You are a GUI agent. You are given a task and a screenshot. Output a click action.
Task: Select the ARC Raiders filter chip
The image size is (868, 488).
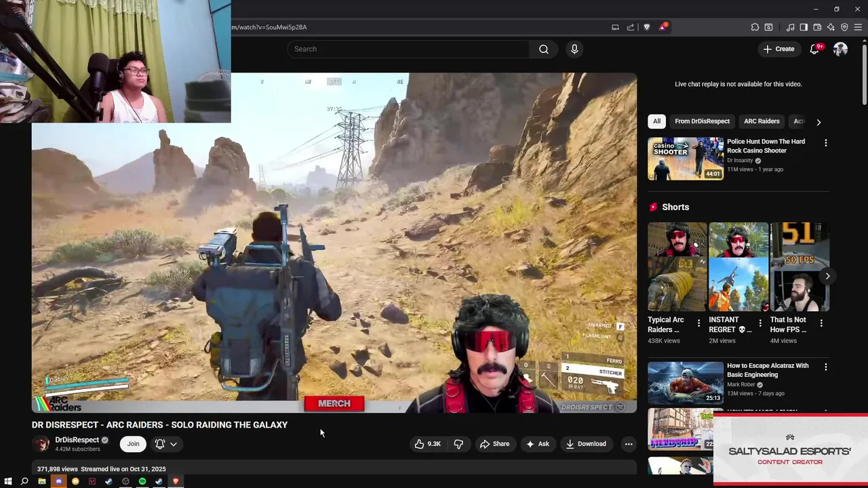tap(762, 121)
